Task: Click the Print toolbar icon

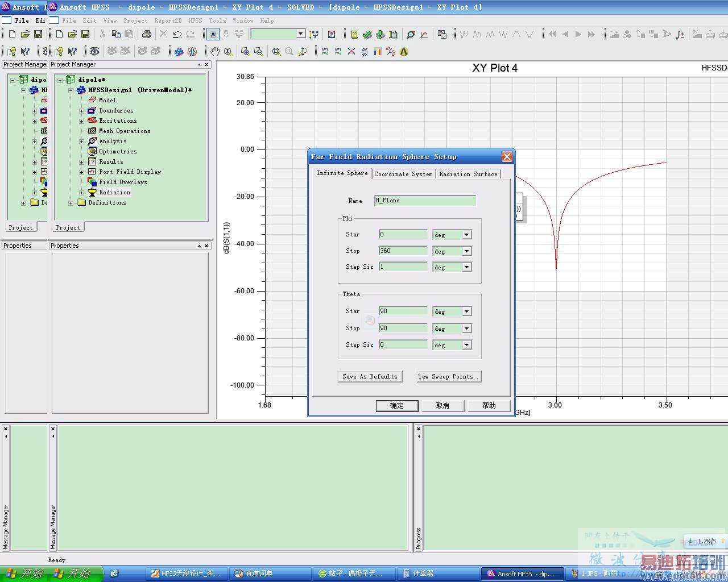Action: pos(146,34)
